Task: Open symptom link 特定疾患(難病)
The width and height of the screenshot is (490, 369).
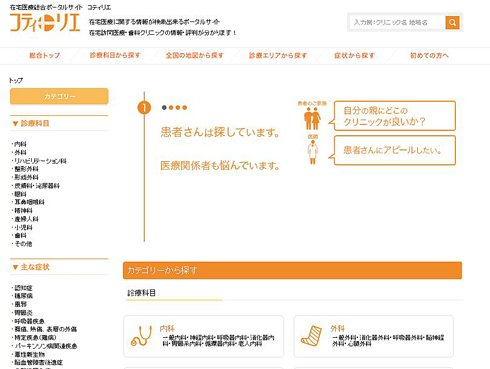Action: pos(35,337)
